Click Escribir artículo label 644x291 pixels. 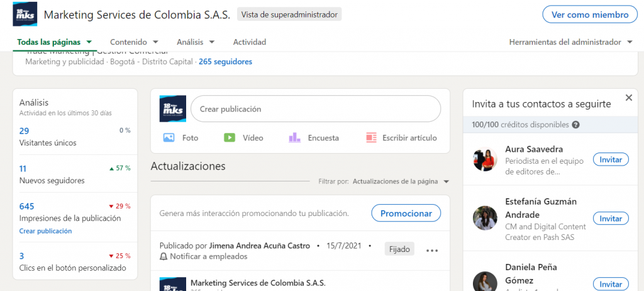[409, 138]
